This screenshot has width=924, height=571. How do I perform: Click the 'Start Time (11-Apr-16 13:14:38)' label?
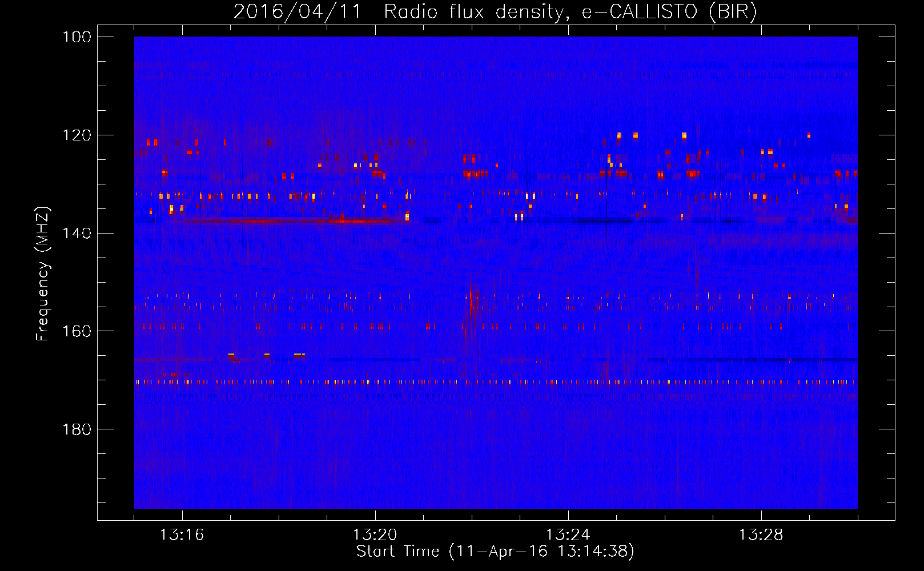[495, 552]
